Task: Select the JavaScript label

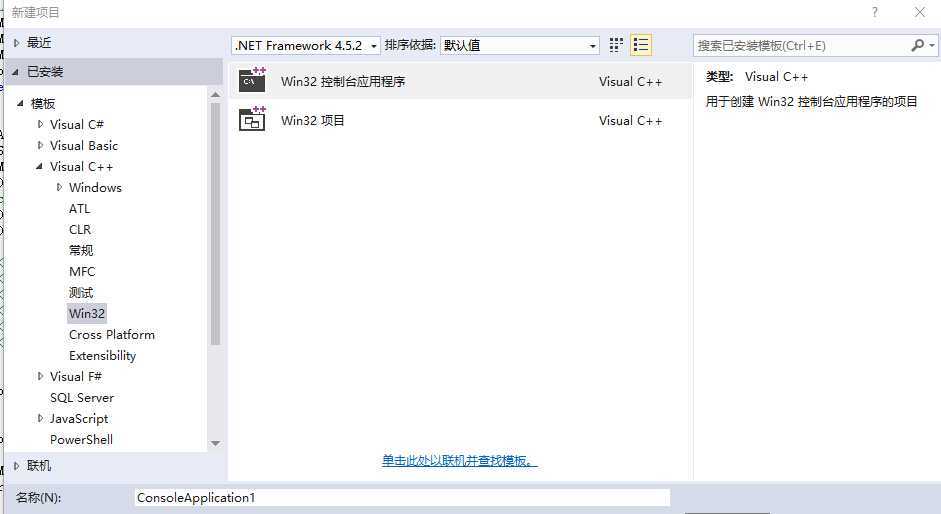Action: (x=79, y=419)
